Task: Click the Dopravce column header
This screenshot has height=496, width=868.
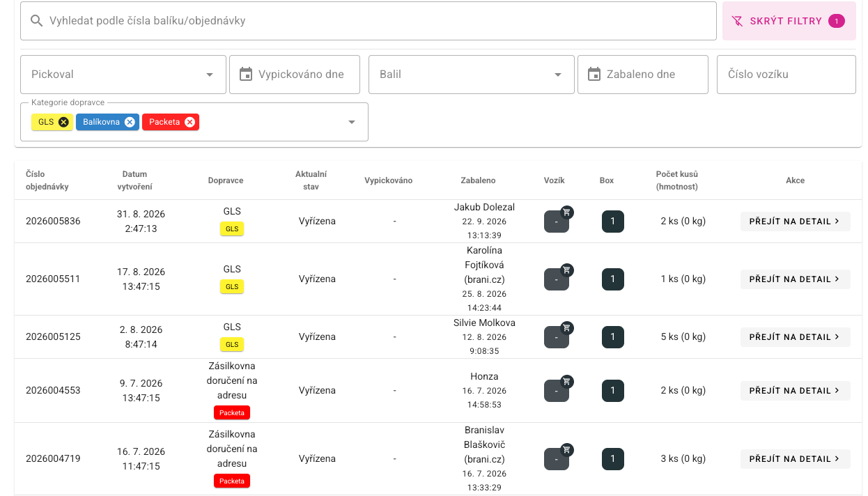Action: pyautogui.click(x=226, y=180)
